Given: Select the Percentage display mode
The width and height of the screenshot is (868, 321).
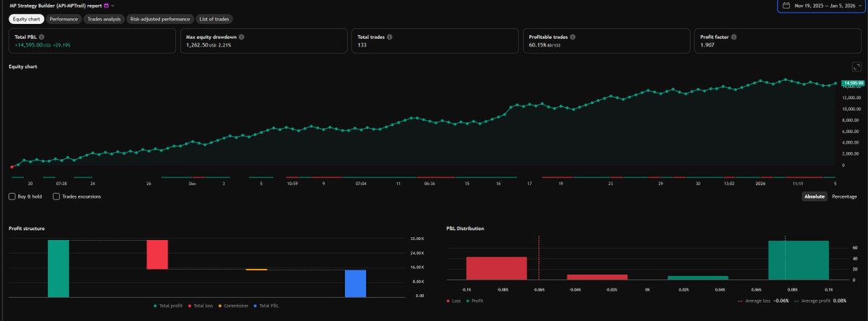Looking at the screenshot, I should [844, 196].
